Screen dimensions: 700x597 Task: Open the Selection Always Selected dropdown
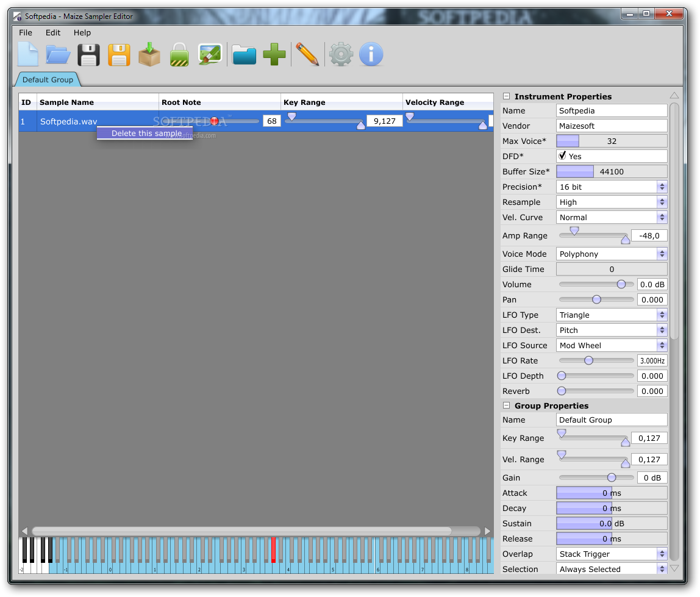click(612, 569)
